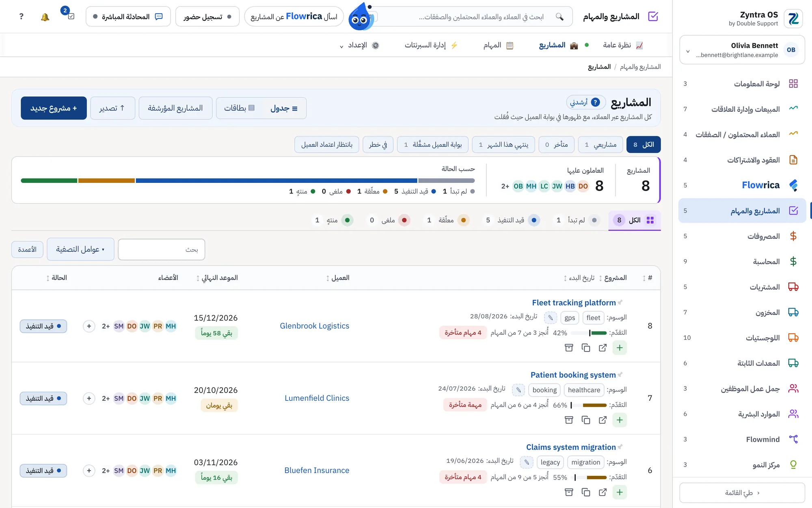Viewport: 812px width, 508px height.
Task: Open the tasks checklist icon with badge 2
Action: (71, 17)
